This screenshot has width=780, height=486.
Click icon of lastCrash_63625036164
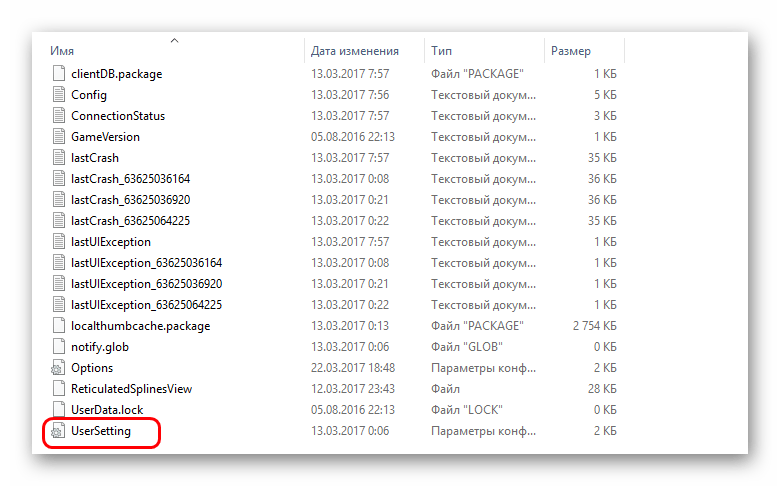tap(59, 178)
